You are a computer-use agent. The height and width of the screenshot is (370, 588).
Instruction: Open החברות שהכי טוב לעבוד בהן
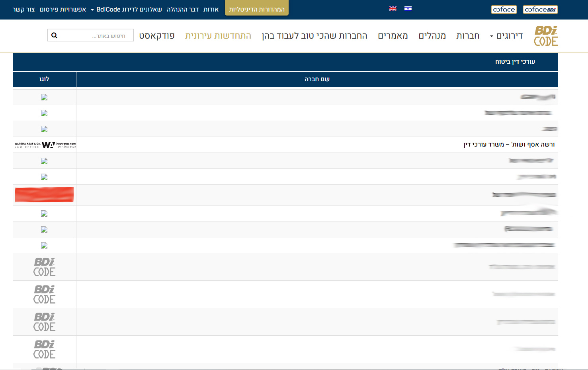(x=314, y=36)
